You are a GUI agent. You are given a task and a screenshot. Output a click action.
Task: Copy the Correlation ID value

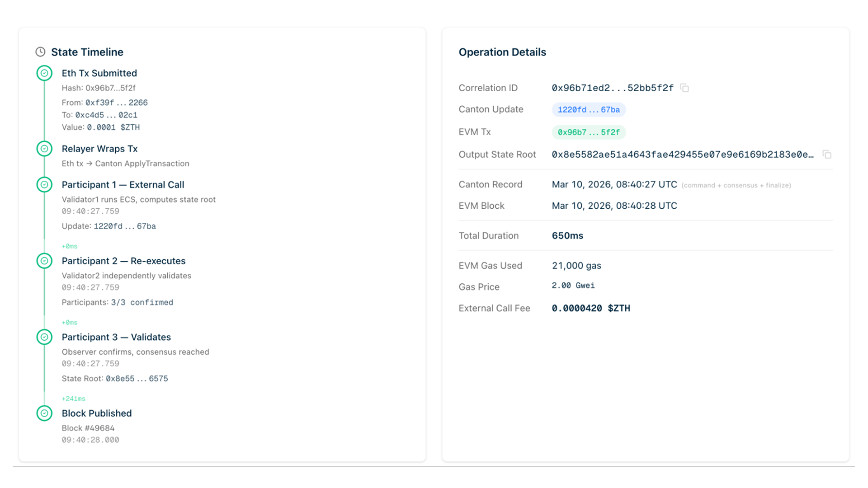point(684,88)
